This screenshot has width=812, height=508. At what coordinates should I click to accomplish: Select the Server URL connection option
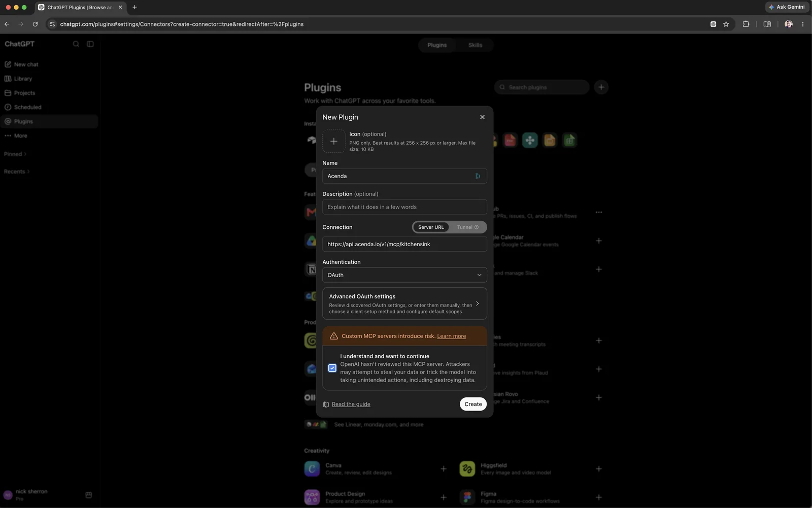coord(431,227)
